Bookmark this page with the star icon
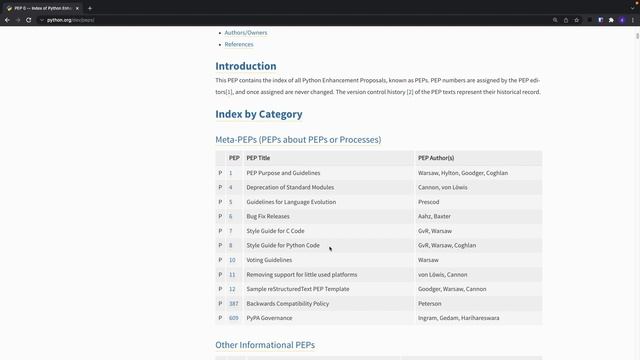Screen dimensions: 640x360 coord(576,20)
